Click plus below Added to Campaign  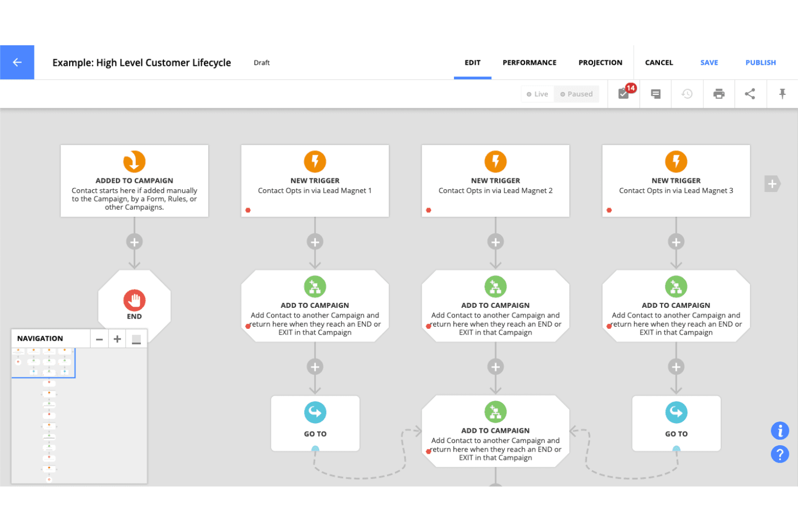(x=134, y=242)
